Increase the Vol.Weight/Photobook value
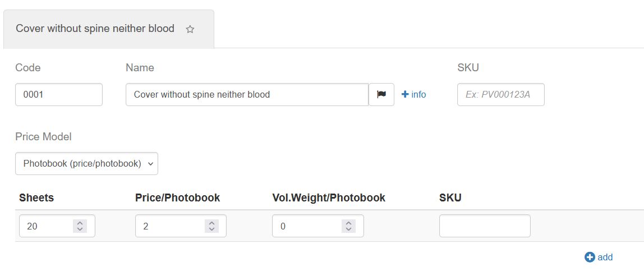Screen dimensions: 644x271 (348, 223)
